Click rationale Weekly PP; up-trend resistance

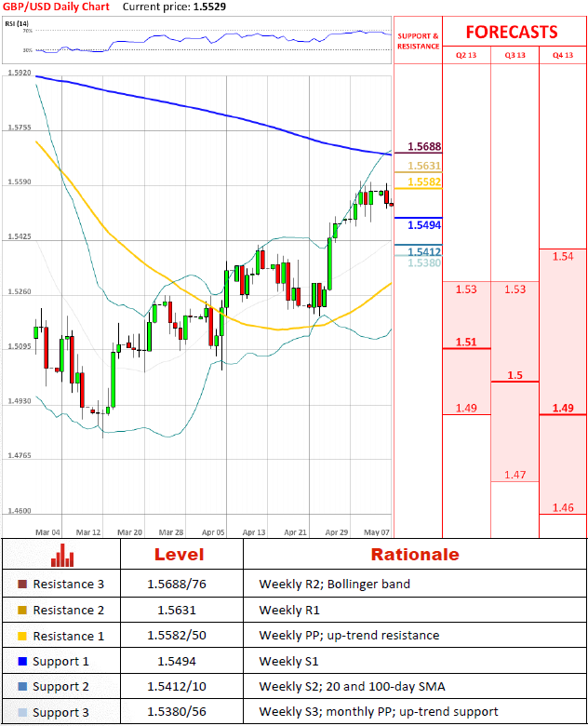click(x=349, y=635)
